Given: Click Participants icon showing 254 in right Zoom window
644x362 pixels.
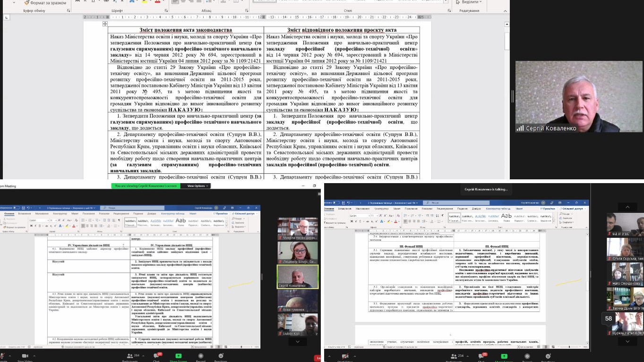Looking at the screenshot, I should pos(454,356).
